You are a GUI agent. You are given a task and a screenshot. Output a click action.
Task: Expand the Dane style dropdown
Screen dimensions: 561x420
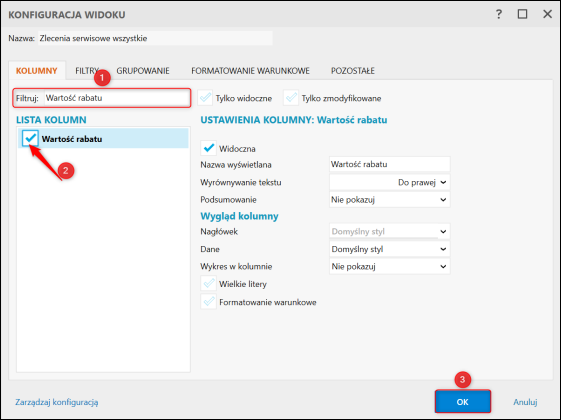389,249
